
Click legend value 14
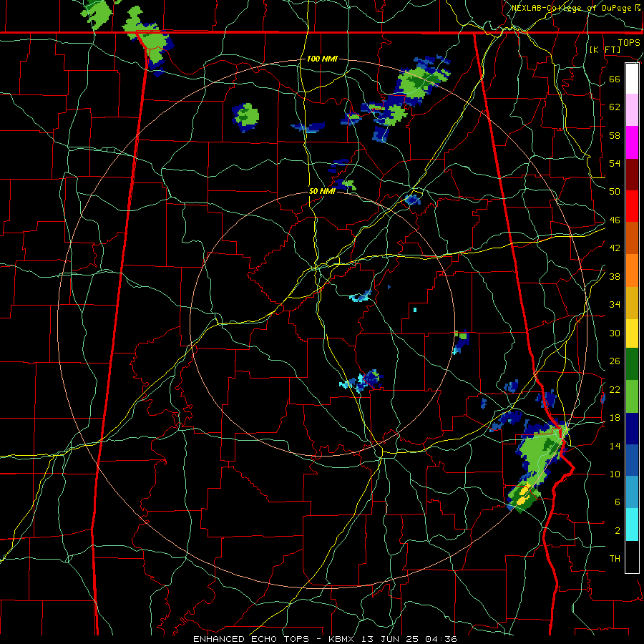615,446
